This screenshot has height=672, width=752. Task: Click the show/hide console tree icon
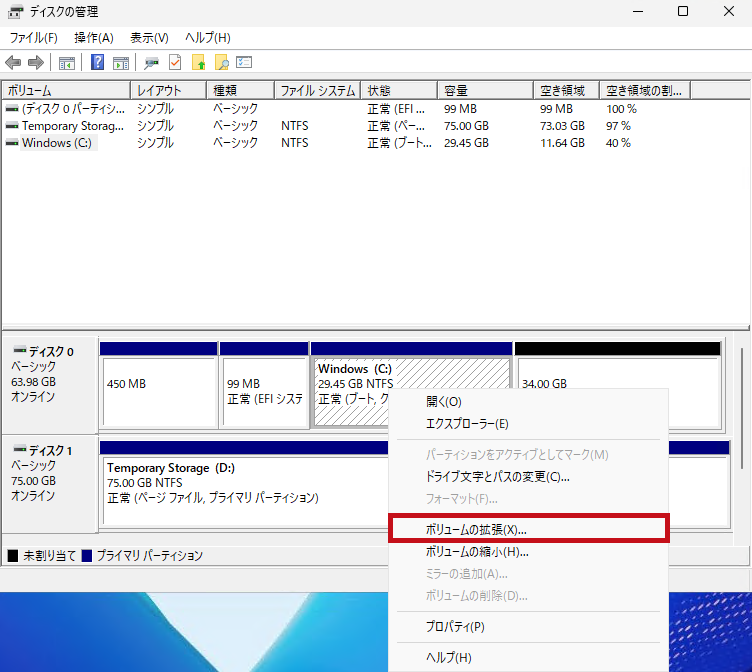tap(67, 63)
